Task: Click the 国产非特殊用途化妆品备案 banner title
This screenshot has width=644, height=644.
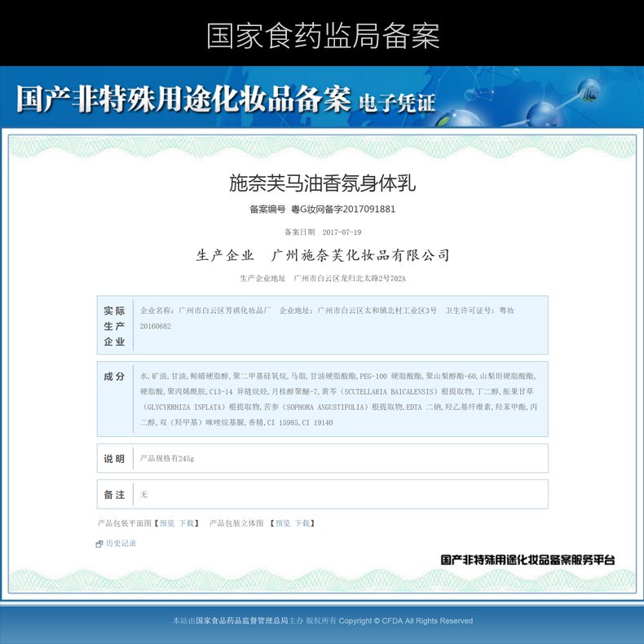Action: tap(183, 99)
